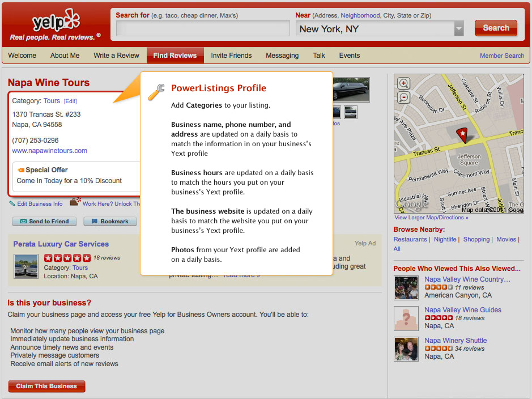Open the Near location dropdown arrow

point(459,29)
